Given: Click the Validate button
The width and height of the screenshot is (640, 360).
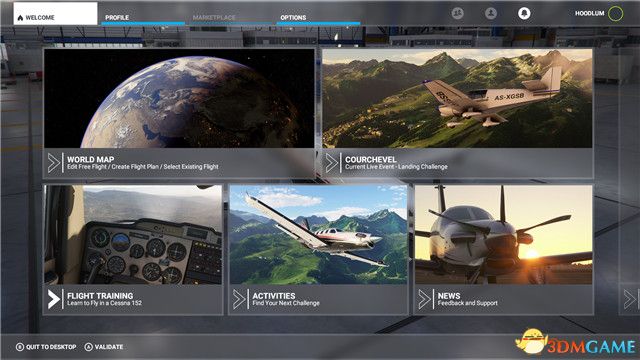Looking at the screenshot, I should pos(104,347).
